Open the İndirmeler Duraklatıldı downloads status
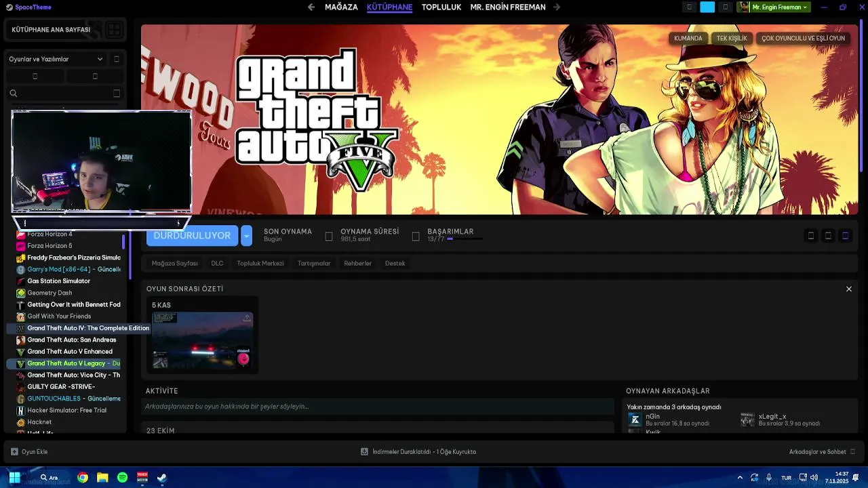 [x=418, y=452]
